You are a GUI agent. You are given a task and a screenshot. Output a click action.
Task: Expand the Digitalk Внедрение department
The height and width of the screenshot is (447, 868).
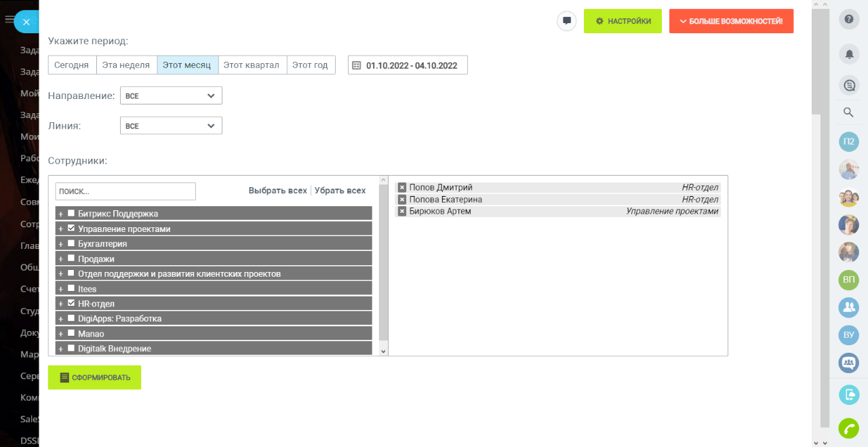click(x=60, y=349)
